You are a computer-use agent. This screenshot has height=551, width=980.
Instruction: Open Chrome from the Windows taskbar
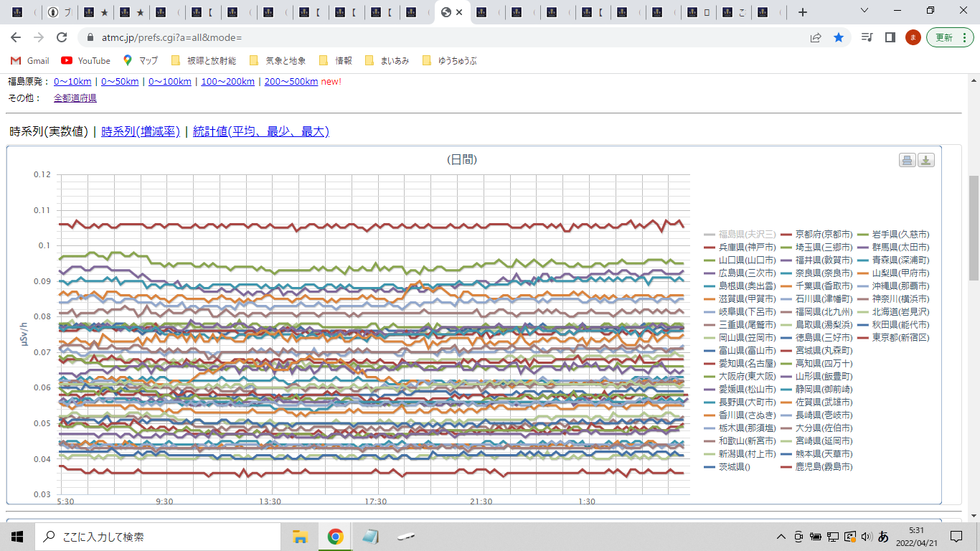(x=334, y=536)
